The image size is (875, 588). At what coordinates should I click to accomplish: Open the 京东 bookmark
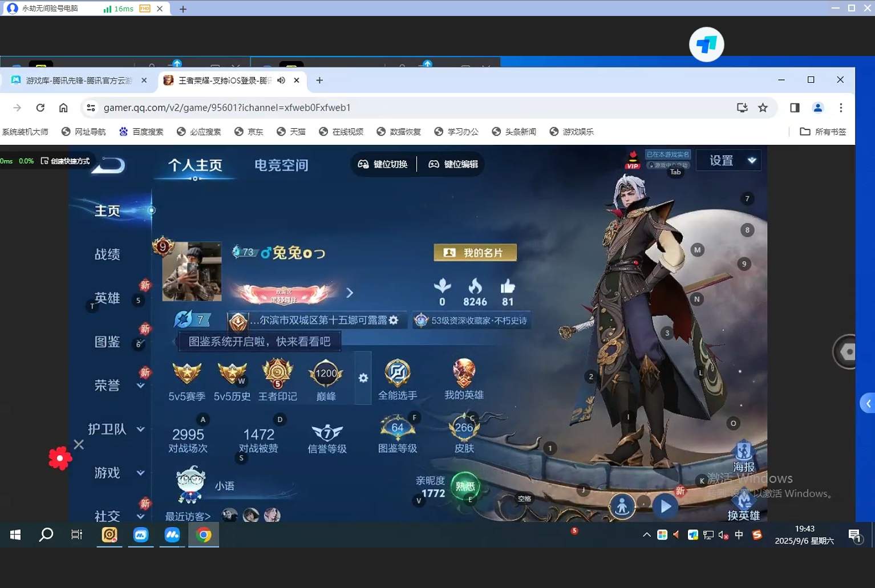(249, 132)
